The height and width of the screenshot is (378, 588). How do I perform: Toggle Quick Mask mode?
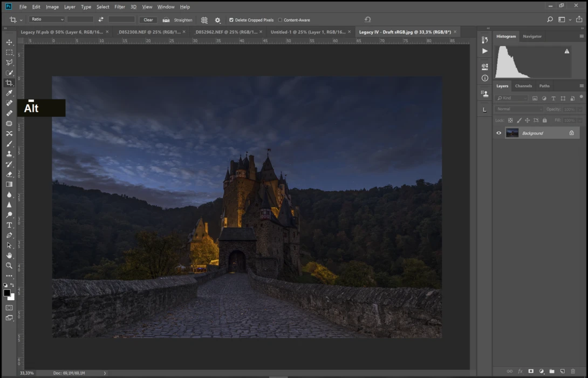pyautogui.click(x=9, y=308)
